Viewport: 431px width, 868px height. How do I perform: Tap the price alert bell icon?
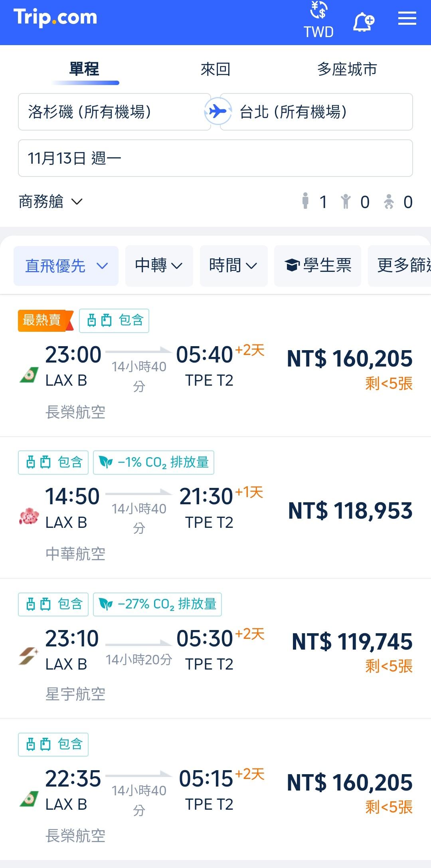coord(363,22)
